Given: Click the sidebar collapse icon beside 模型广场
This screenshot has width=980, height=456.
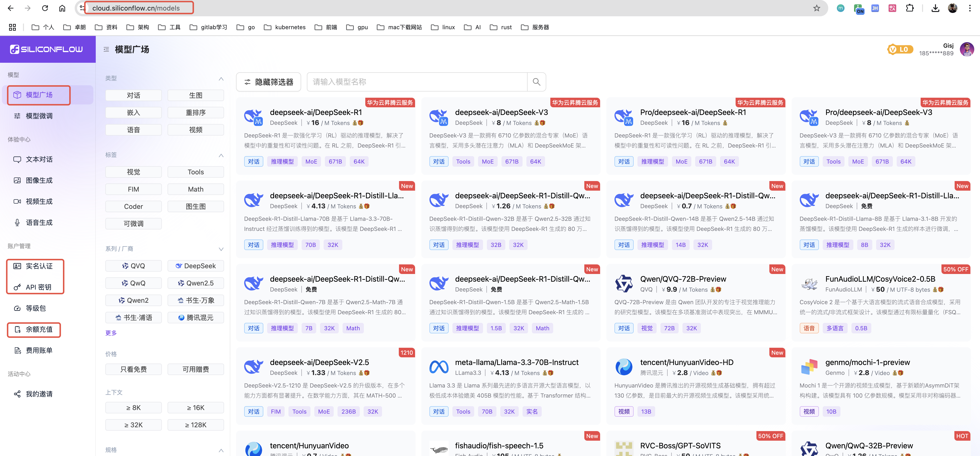Looking at the screenshot, I should [106, 50].
